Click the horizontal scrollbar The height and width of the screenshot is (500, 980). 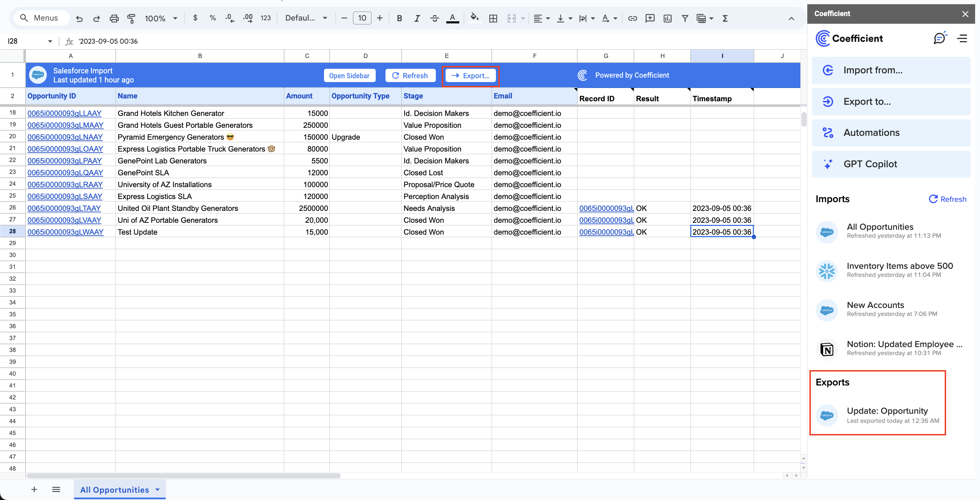pos(183,475)
